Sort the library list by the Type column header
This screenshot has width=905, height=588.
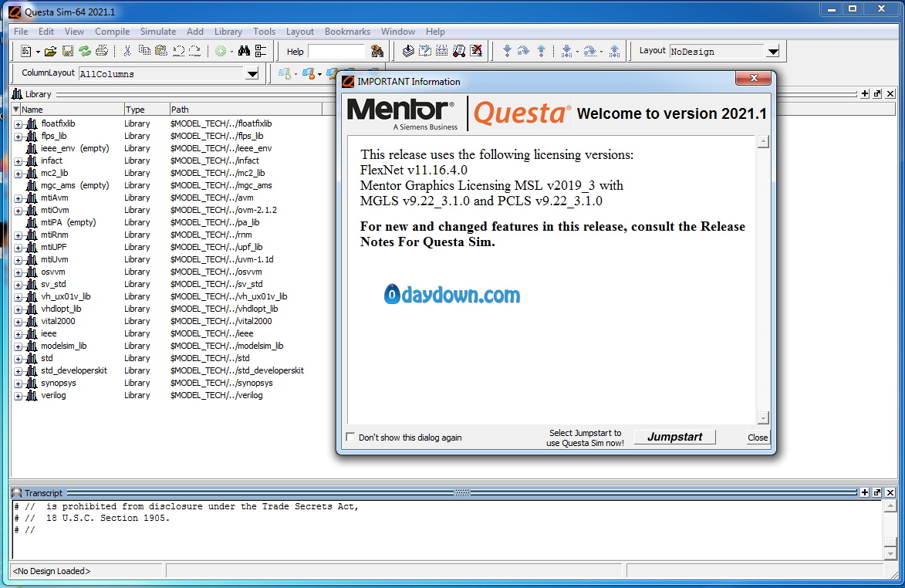[146, 109]
